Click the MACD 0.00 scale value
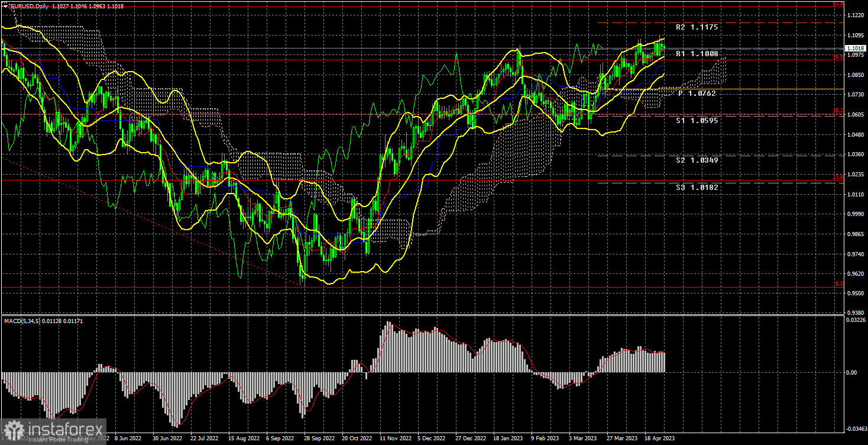Image resolution: width=868 pixels, height=445 pixels. click(851, 373)
